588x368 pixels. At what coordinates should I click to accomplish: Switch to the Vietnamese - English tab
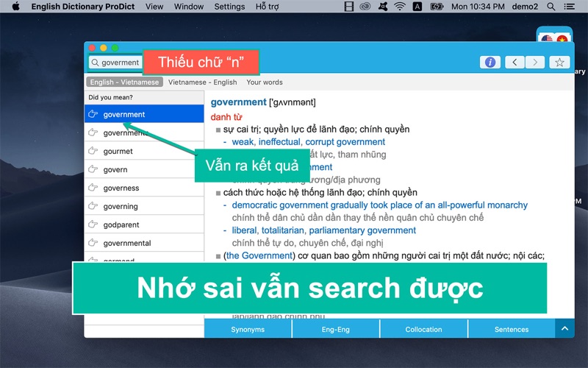point(203,82)
